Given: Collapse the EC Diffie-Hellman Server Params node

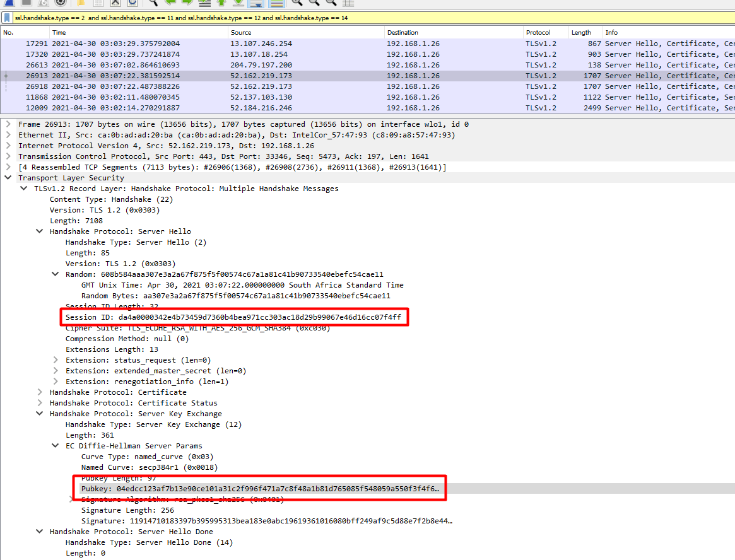Looking at the screenshot, I should [56, 446].
